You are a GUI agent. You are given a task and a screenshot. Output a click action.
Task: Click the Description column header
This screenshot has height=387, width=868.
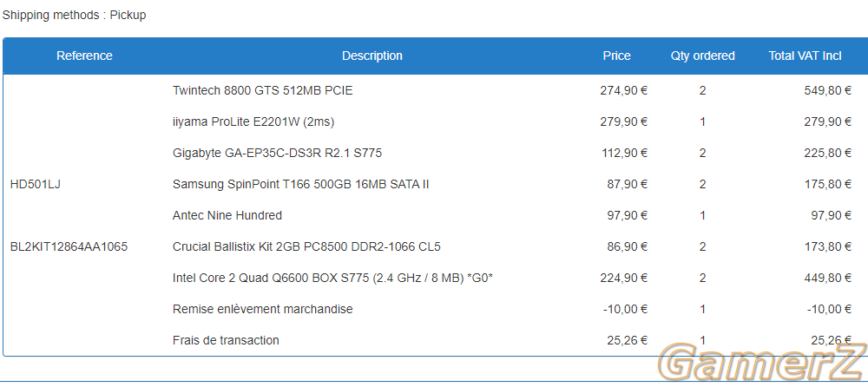pos(372,56)
